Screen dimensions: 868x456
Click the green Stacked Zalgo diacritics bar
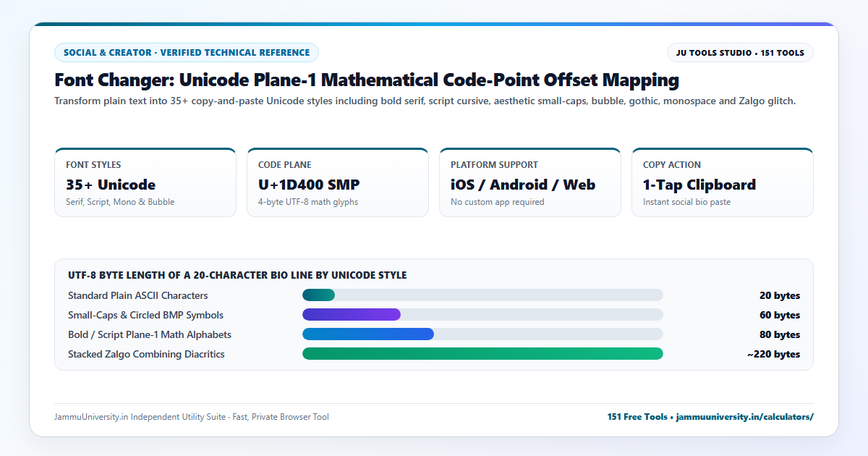pyautogui.click(x=482, y=354)
